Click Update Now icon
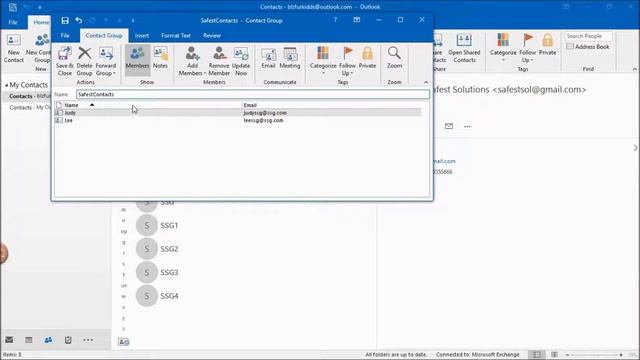The width and height of the screenshot is (640, 360). (x=241, y=61)
